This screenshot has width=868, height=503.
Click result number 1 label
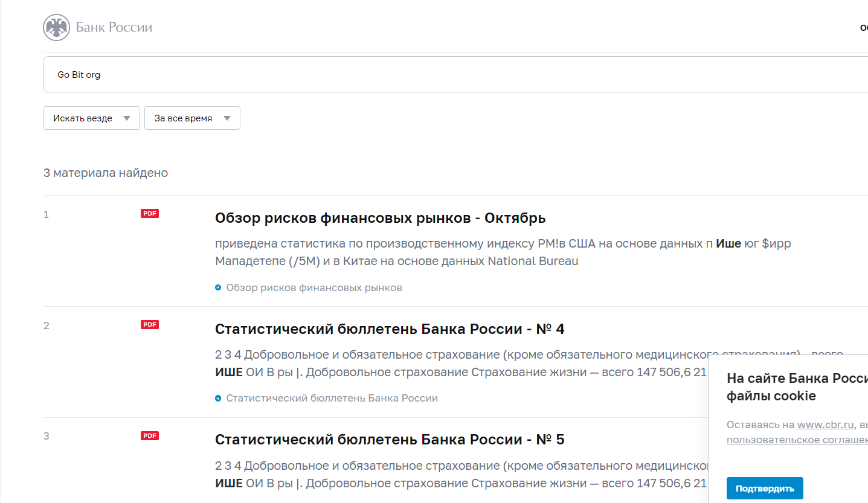[x=47, y=214]
